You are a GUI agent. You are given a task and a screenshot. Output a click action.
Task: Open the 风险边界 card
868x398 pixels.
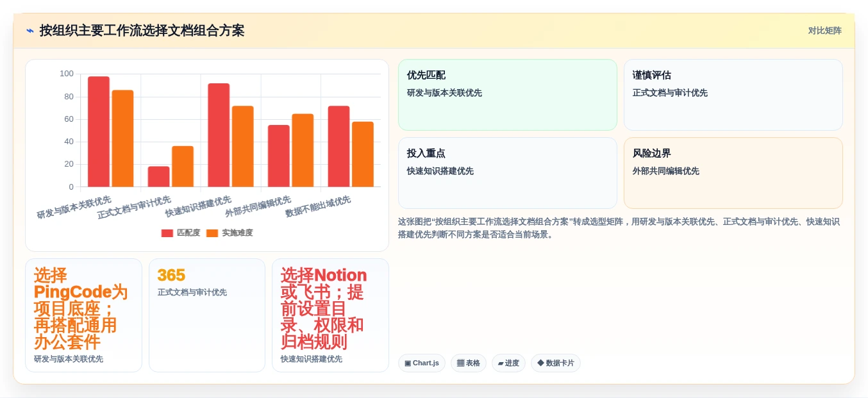point(733,173)
